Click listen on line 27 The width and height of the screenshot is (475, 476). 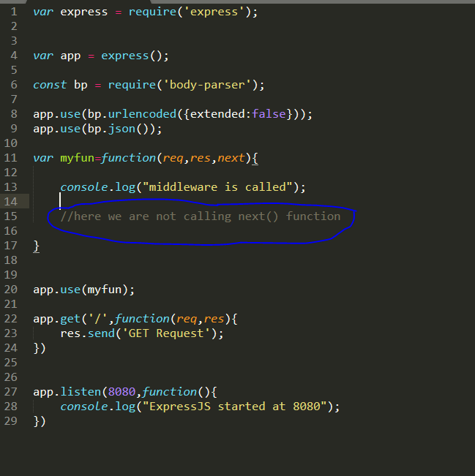pyautogui.click(x=81, y=392)
